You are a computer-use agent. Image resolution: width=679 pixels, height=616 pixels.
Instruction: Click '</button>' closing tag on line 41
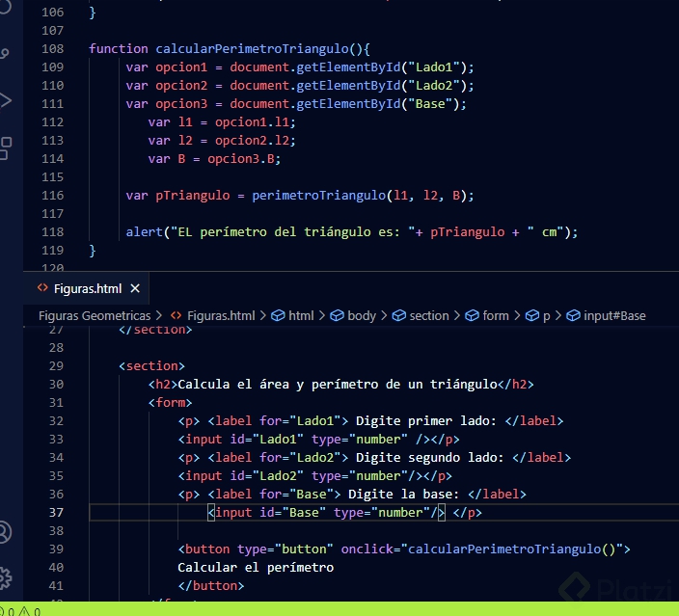click(x=211, y=586)
